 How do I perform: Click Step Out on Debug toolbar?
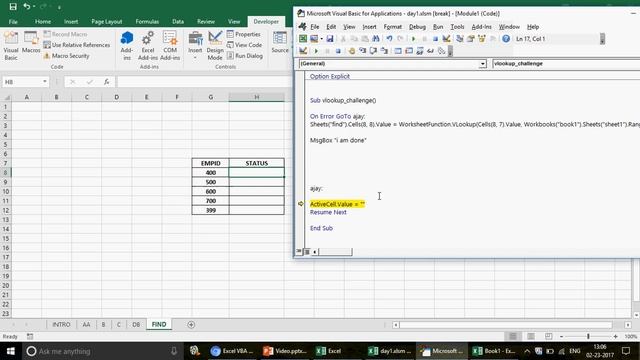384,51
